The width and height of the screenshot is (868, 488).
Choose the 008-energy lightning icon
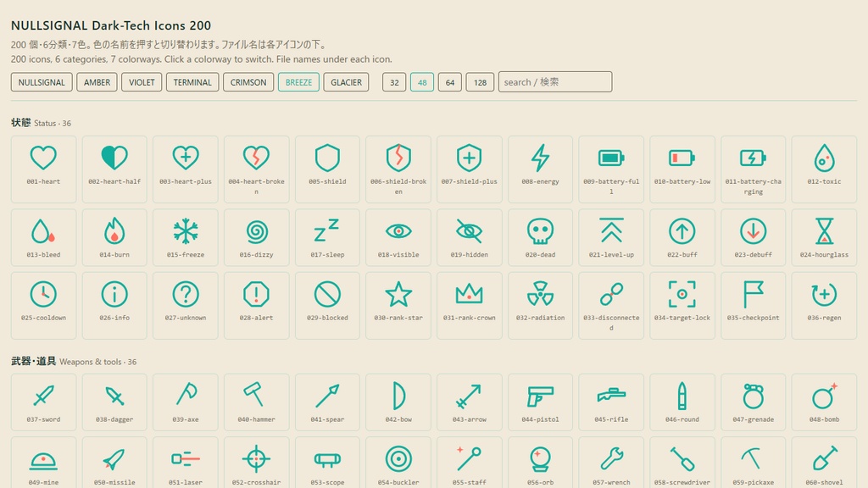540,158
